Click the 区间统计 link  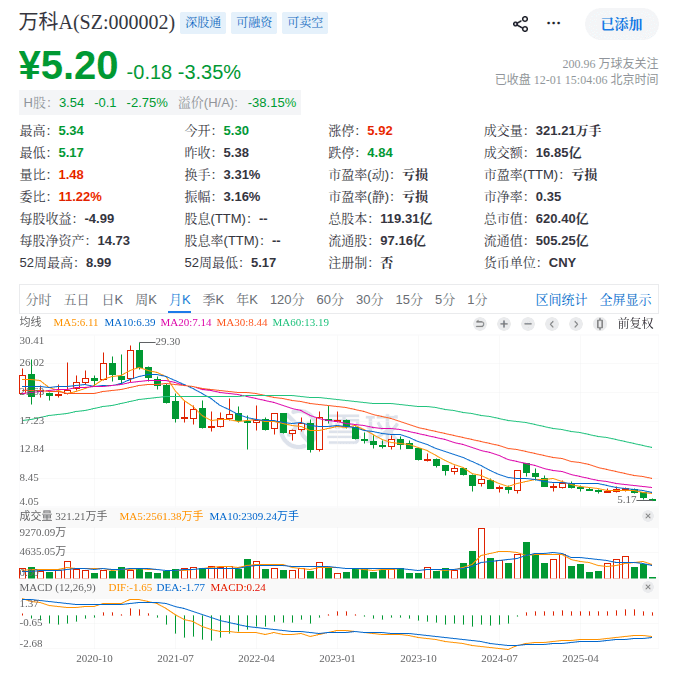click(561, 299)
